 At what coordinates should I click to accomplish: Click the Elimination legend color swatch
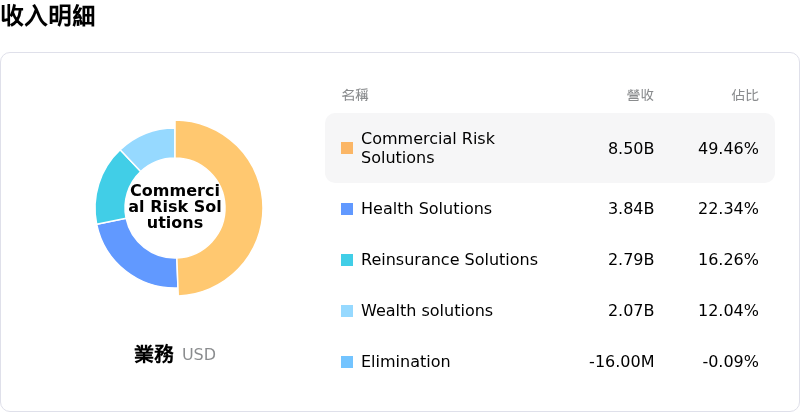coord(347,362)
